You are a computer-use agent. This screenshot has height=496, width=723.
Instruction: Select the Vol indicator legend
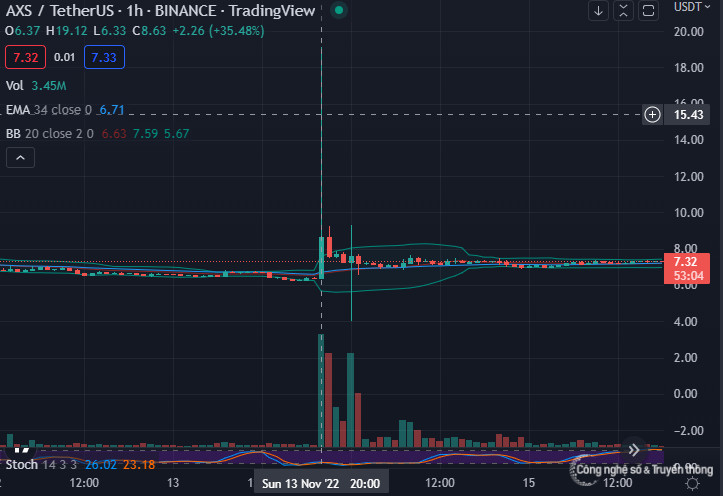click(x=16, y=87)
